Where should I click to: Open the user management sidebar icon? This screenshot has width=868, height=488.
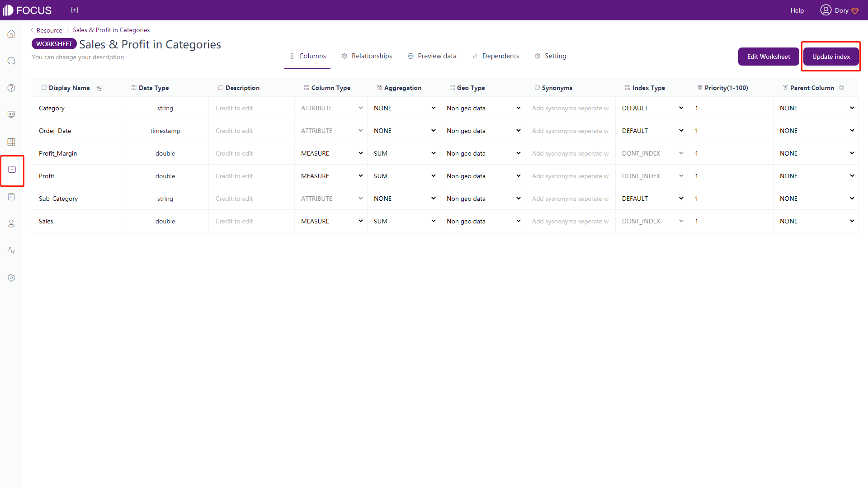(12, 223)
